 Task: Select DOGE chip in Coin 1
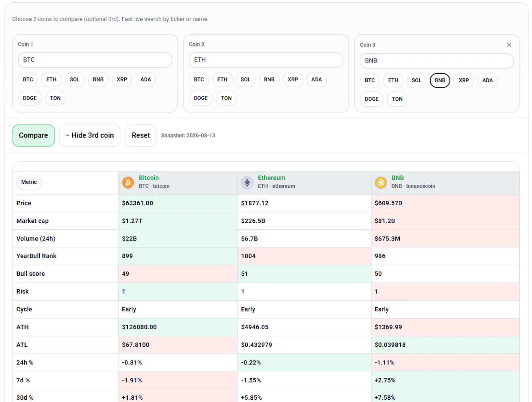pyautogui.click(x=30, y=98)
